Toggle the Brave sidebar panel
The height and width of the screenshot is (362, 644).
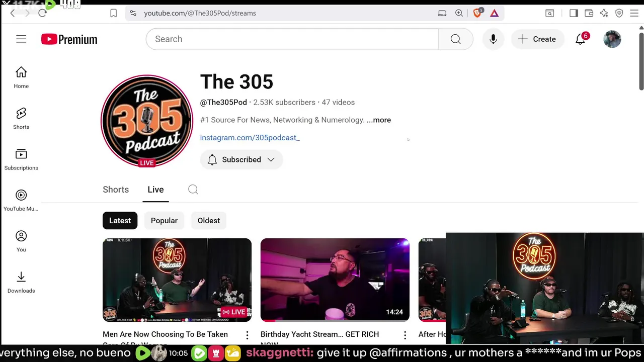(574, 13)
